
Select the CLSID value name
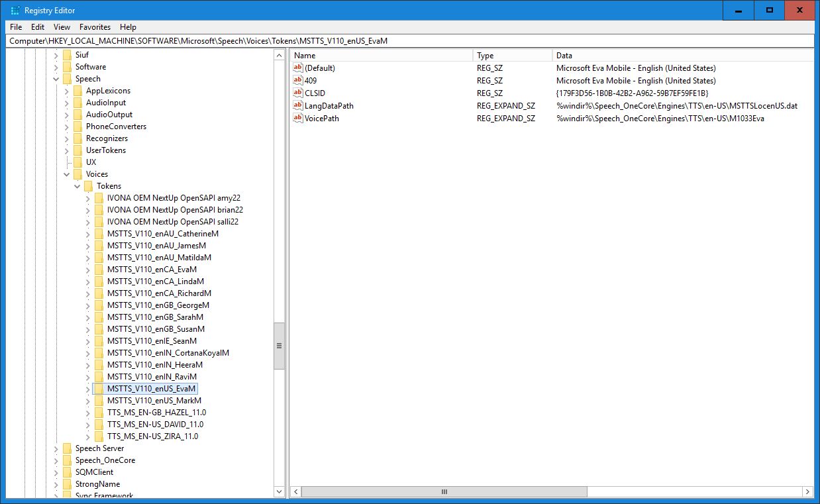click(315, 93)
